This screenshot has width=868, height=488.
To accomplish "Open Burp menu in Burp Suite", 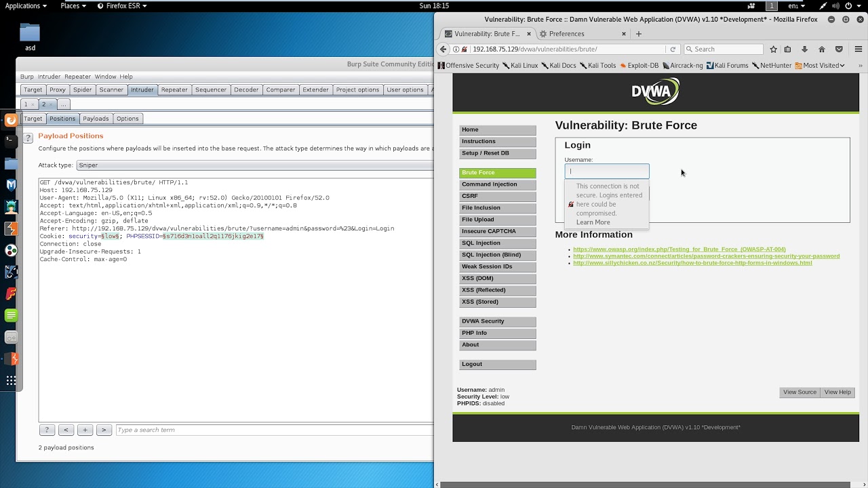I will pyautogui.click(x=26, y=77).
